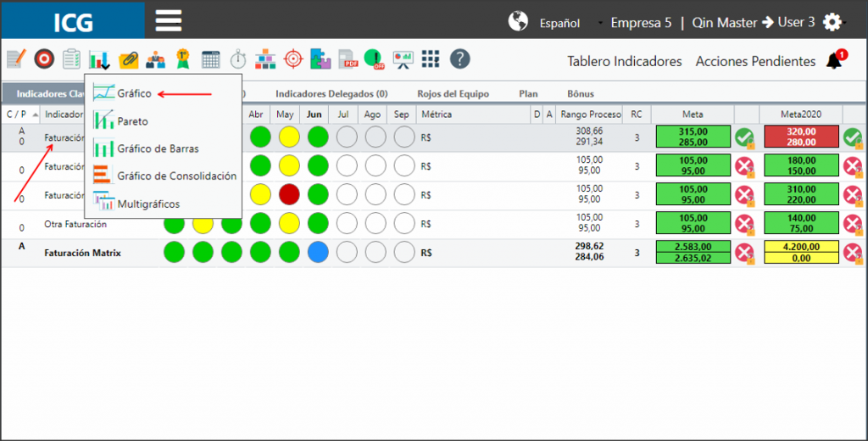Select Pareto from the chart menu
Screen dimensions: 868x441
(132, 121)
